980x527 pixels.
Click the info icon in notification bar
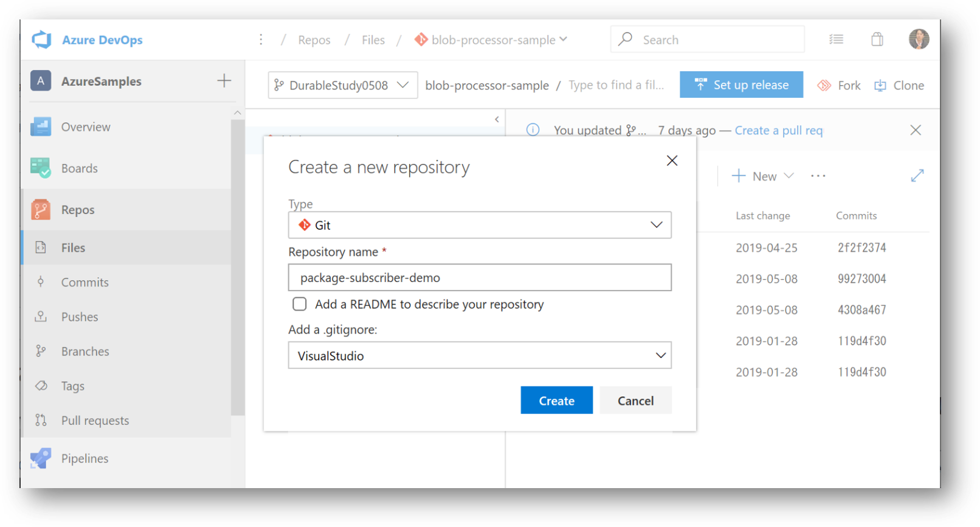(x=533, y=130)
